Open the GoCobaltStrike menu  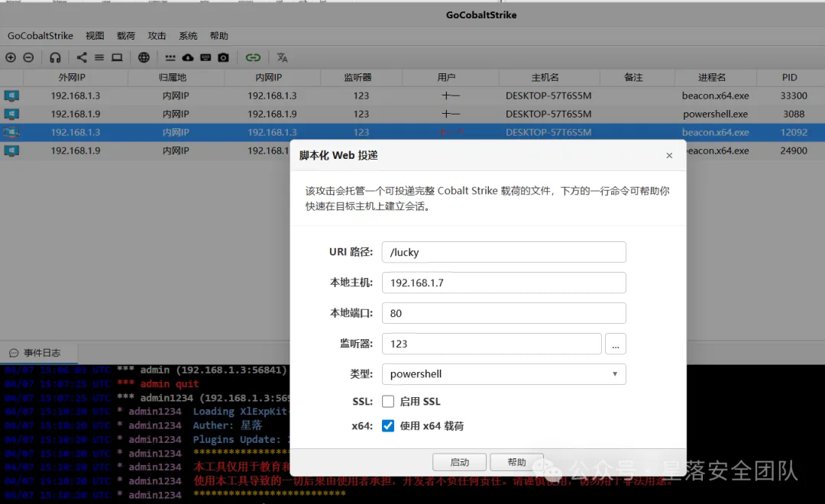pos(40,36)
